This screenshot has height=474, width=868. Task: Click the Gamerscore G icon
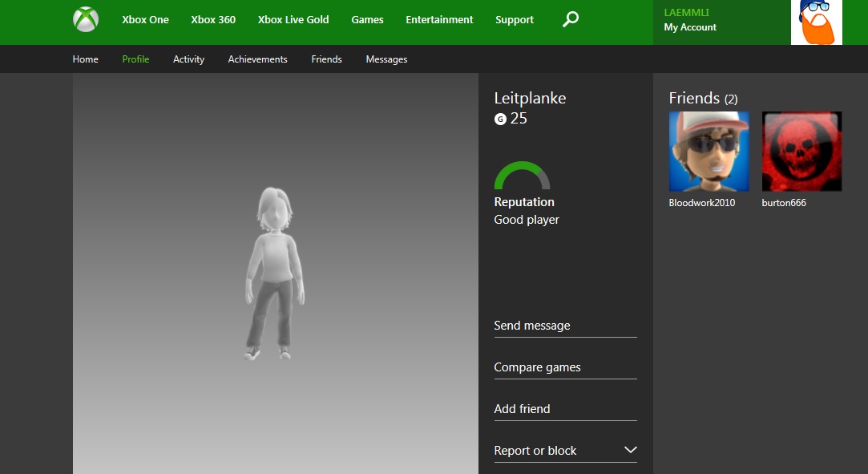coord(500,119)
